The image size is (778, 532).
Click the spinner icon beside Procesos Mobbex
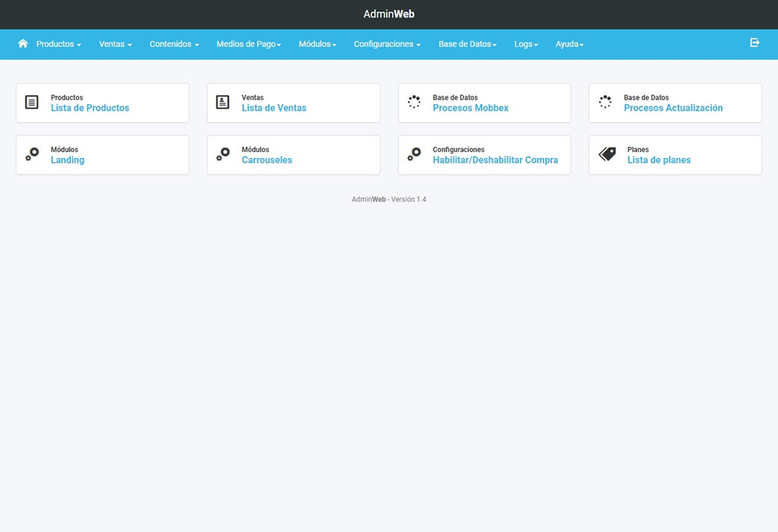(x=414, y=102)
